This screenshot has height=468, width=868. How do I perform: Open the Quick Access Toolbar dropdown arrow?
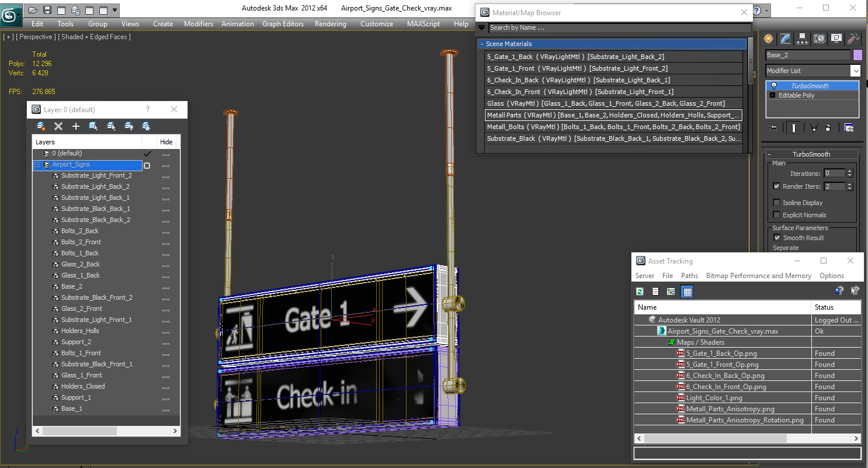(114, 10)
